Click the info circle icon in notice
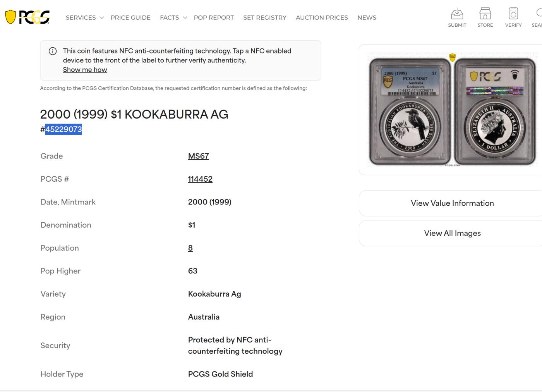This screenshot has height=392, width=542. [53, 51]
